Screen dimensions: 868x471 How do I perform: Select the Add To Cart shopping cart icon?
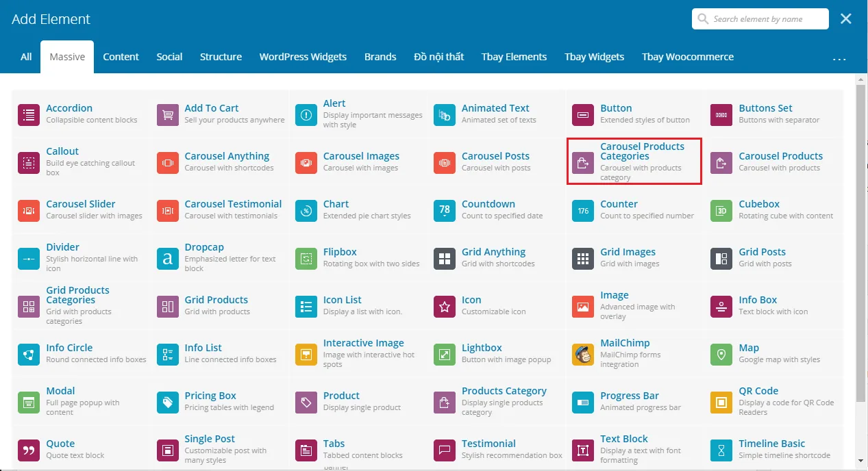(167, 115)
